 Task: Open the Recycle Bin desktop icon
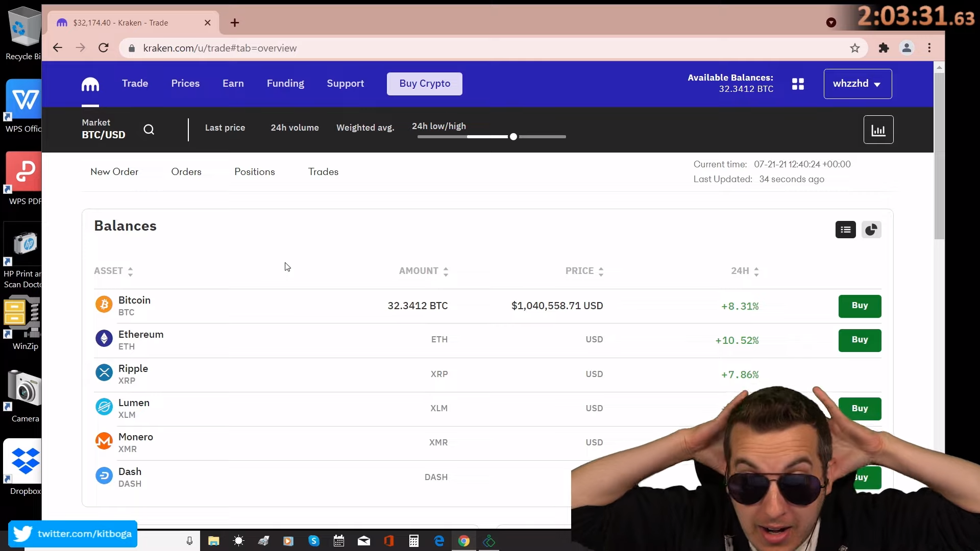[23, 34]
